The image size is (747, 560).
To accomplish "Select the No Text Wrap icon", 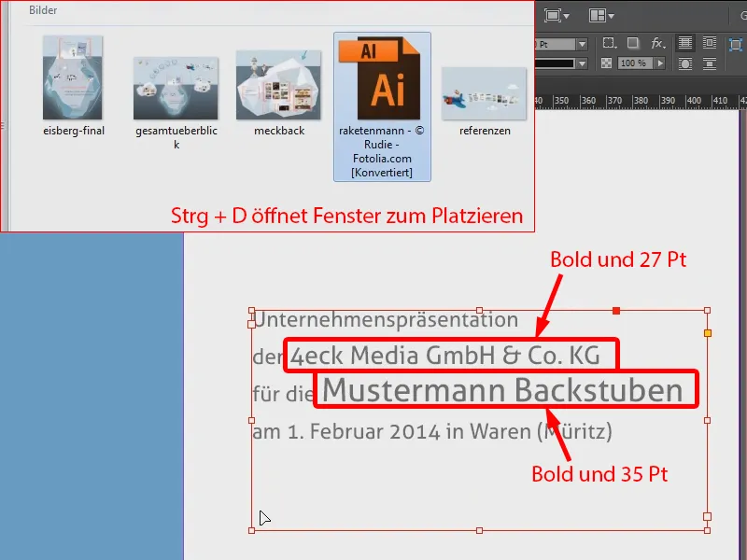I will 684,42.
